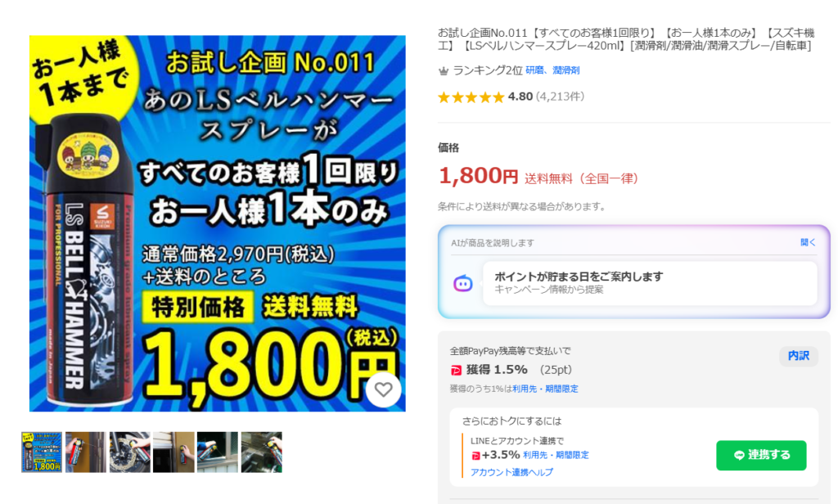This screenshot has height=504, width=838.
Task: Select the third thumbnail showing disc brake
Action: [130, 452]
